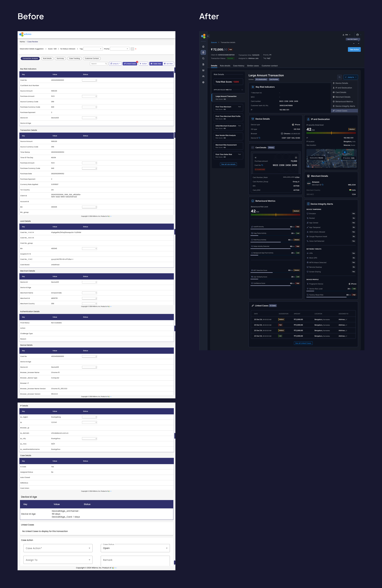Open settings gear in dark sidebar
The width and height of the screenshot is (382, 588).
point(203,82)
